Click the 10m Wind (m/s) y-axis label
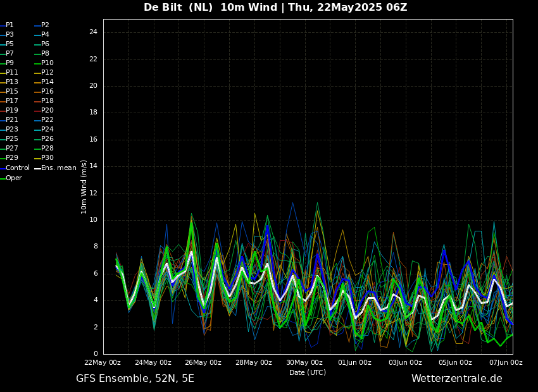Image resolution: width=538 pixels, height=392 pixels. click(84, 187)
